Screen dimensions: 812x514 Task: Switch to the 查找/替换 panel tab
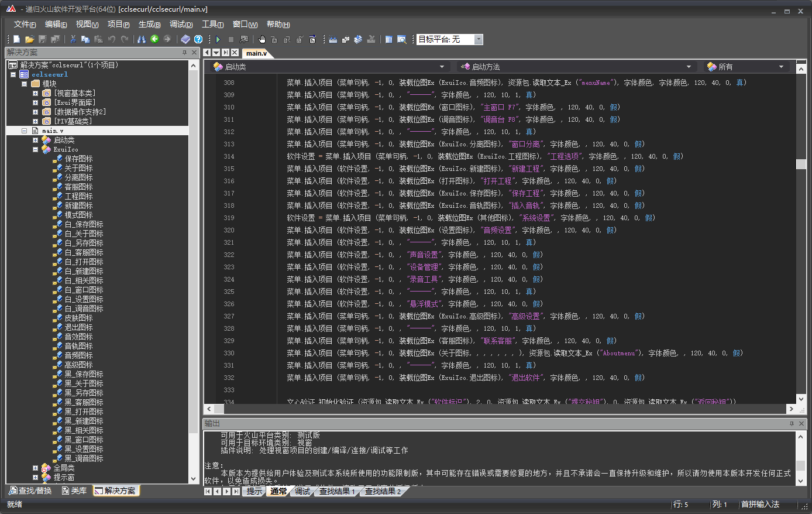tap(30, 491)
